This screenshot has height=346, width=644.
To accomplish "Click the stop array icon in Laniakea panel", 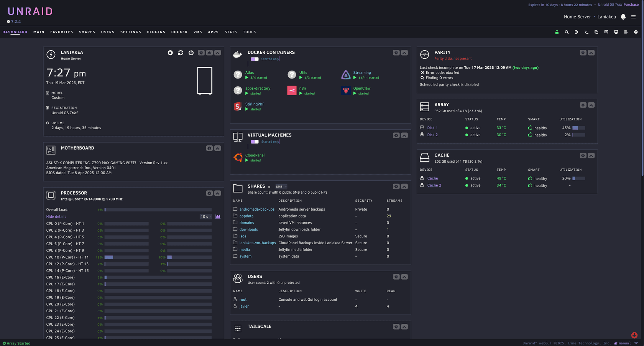I will [x=170, y=53].
